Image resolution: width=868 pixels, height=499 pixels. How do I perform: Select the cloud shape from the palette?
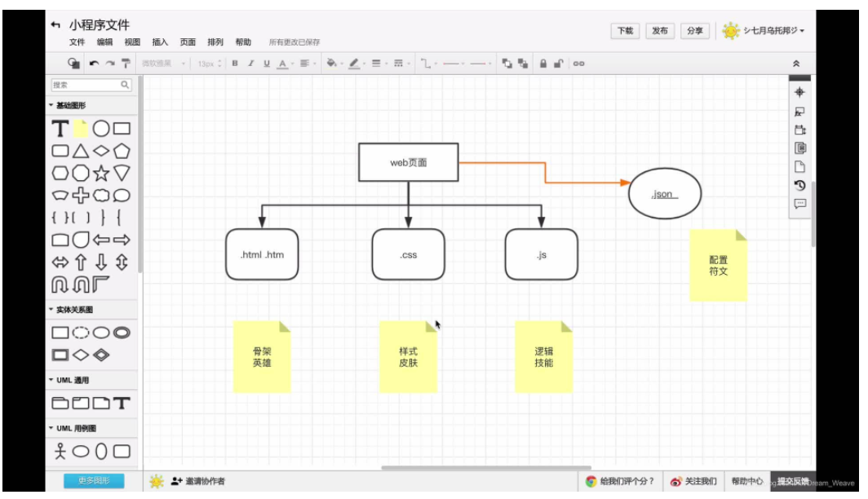coord(101,196)
